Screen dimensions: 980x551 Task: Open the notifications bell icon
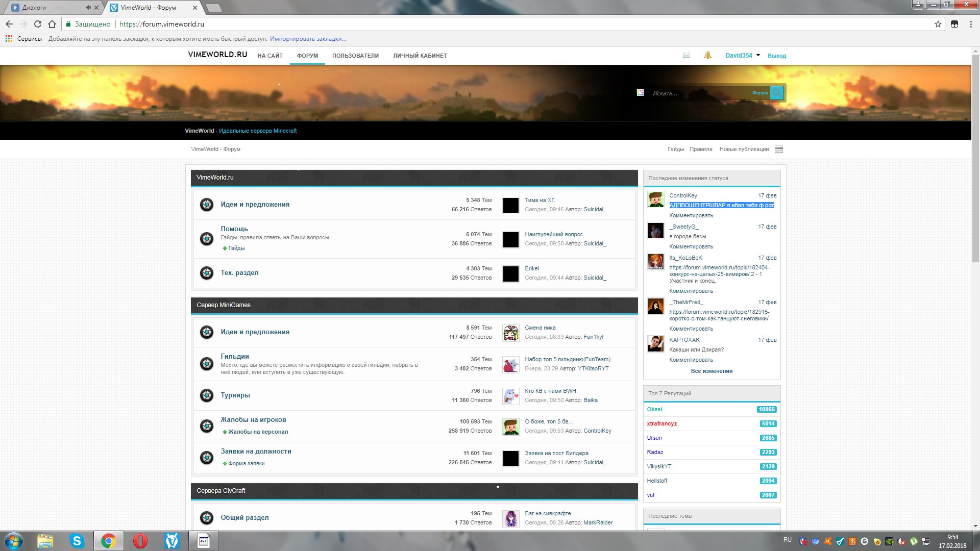click(707, 55)
